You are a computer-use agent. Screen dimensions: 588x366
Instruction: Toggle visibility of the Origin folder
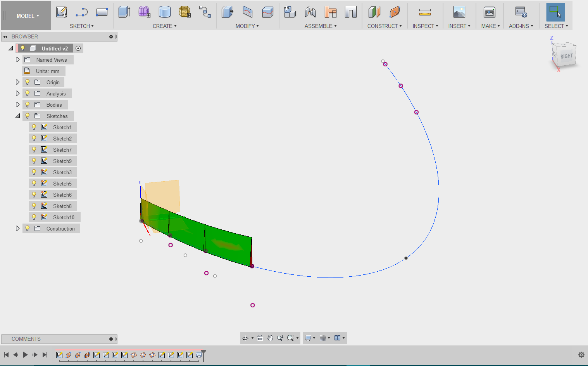point(27,82)
